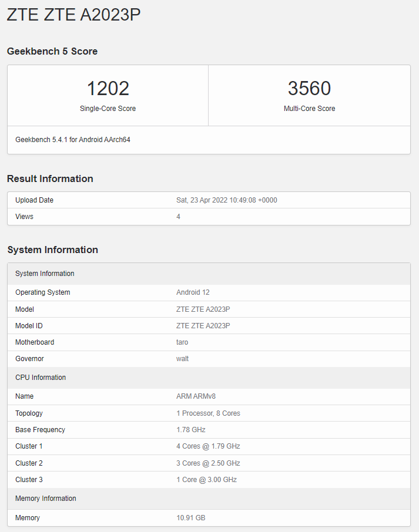
Task: Click the Multi-Core Score label
Action: [x=309, y=109]
